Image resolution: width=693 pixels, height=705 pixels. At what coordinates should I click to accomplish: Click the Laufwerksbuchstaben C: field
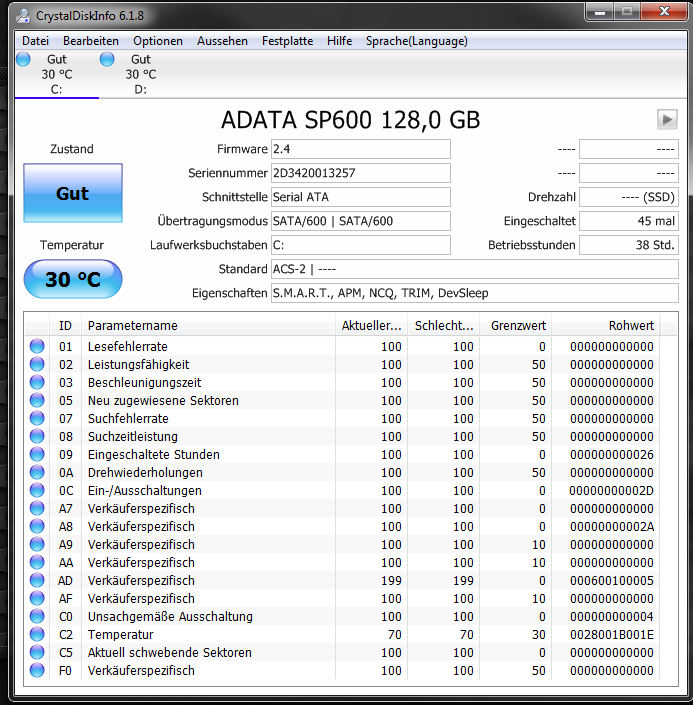tap(361, 245)
